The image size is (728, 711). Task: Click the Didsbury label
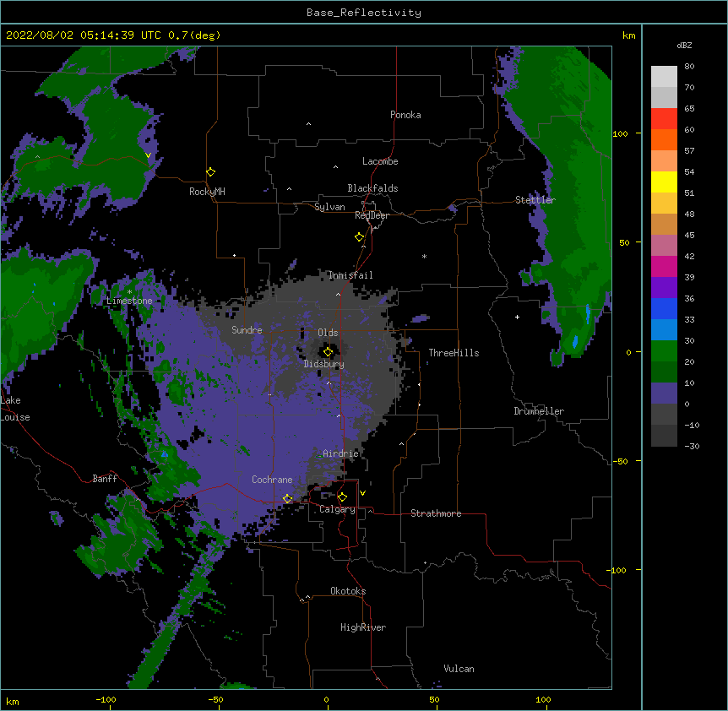323,364
